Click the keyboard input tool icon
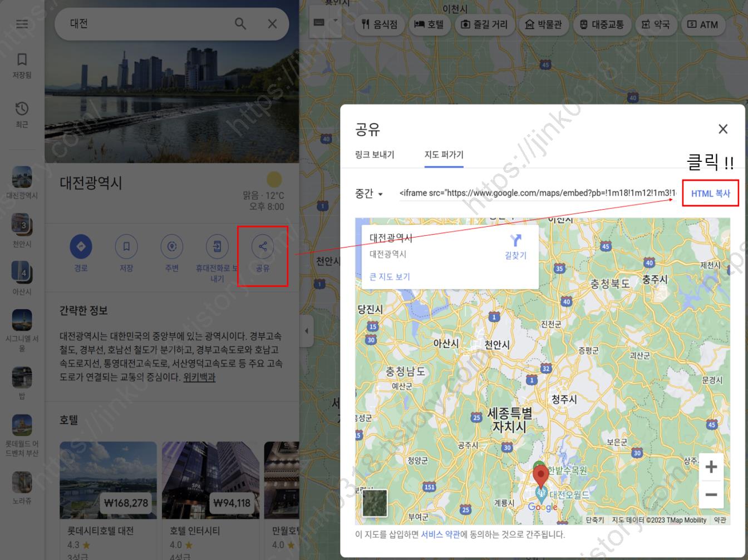Screen dimensions: 748x560 click(319, 22)
